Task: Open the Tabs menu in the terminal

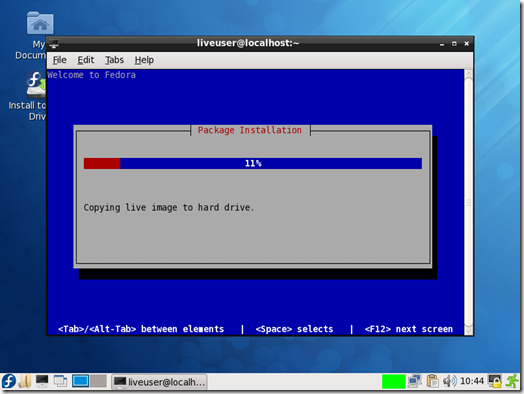Action: click(114, 60)
